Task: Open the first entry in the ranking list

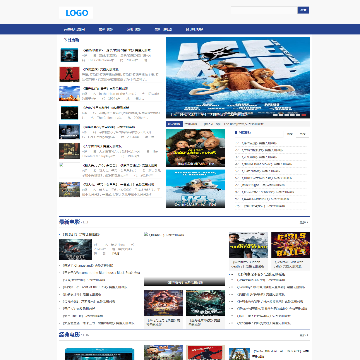Action: [x=258, y=143]
